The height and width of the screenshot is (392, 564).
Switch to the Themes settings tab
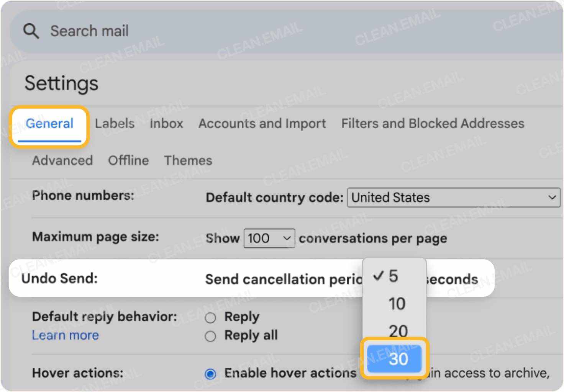pos(188,160)
